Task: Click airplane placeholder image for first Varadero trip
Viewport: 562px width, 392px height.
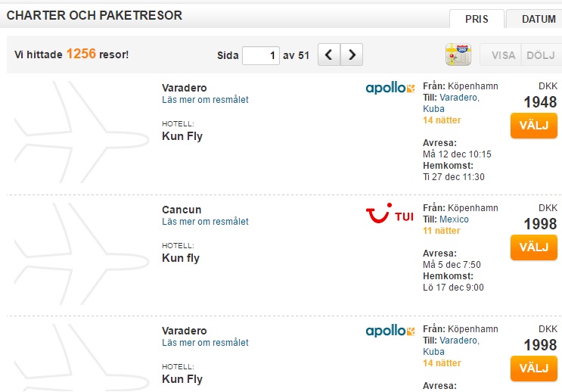Action: (x=82, y=132)
